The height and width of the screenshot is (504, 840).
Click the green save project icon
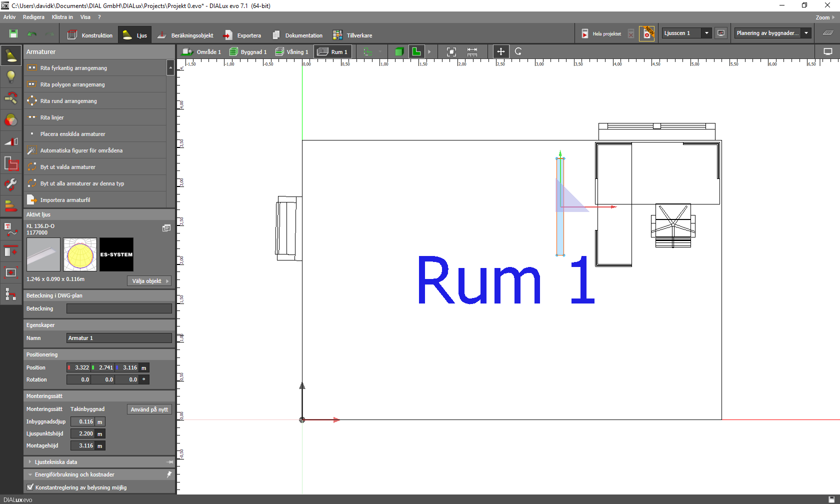tap(13, 34)
